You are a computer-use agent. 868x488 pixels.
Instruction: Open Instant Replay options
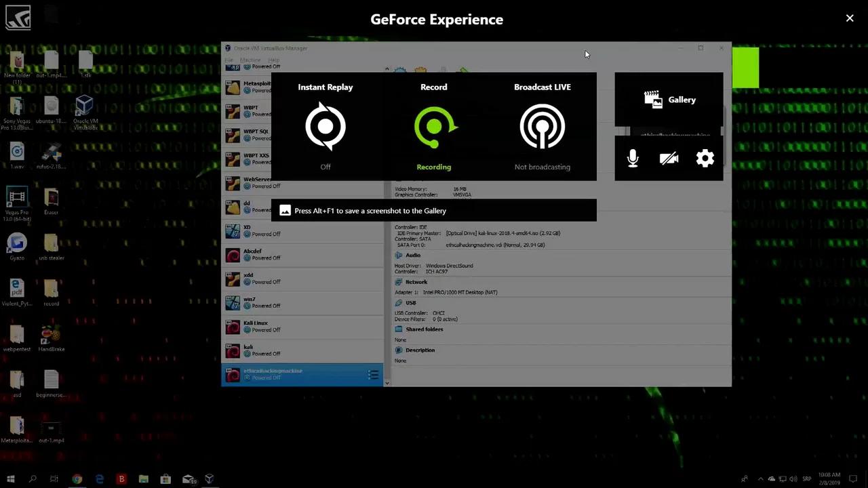(x=325, y=126)
